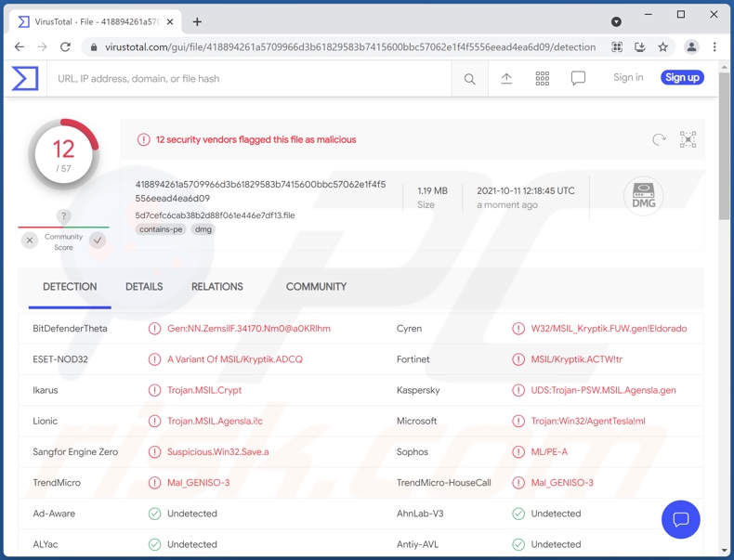The width and height of the screenshot is (734, 560).
Task: Click the QR/grid icon in address bar
Action: (x=617, y=46)
